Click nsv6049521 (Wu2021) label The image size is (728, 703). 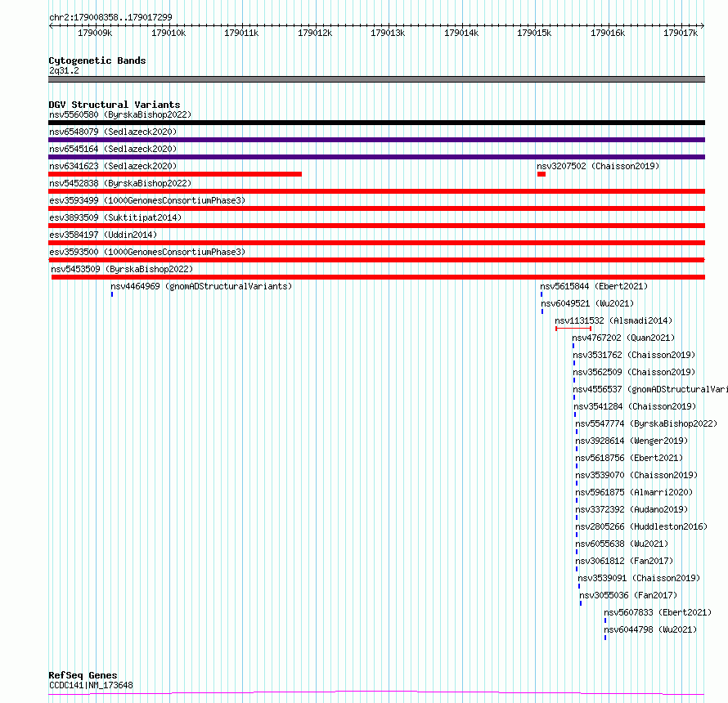587,303
